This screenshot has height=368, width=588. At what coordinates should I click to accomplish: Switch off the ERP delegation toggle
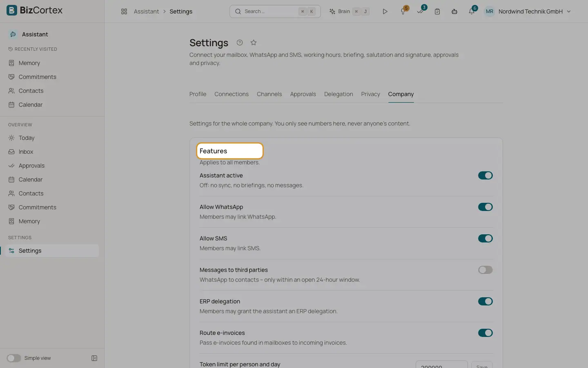486,301
